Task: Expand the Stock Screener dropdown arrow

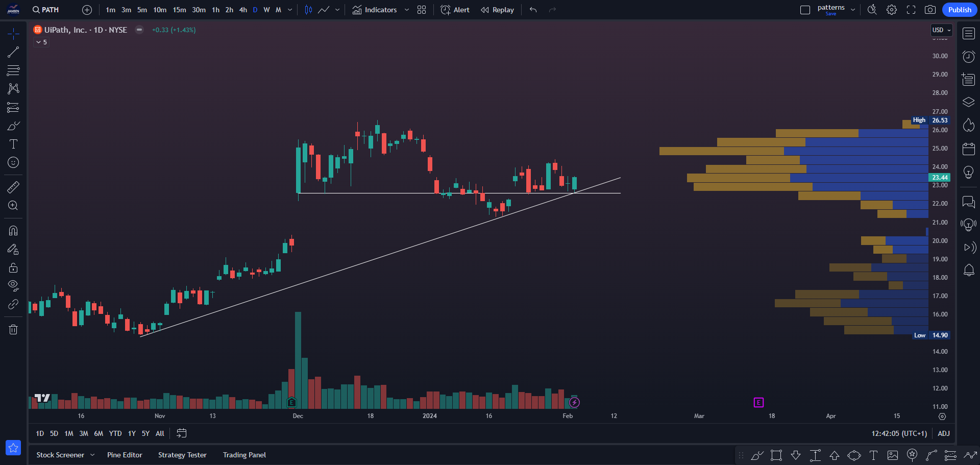Action: click(92, 455)
